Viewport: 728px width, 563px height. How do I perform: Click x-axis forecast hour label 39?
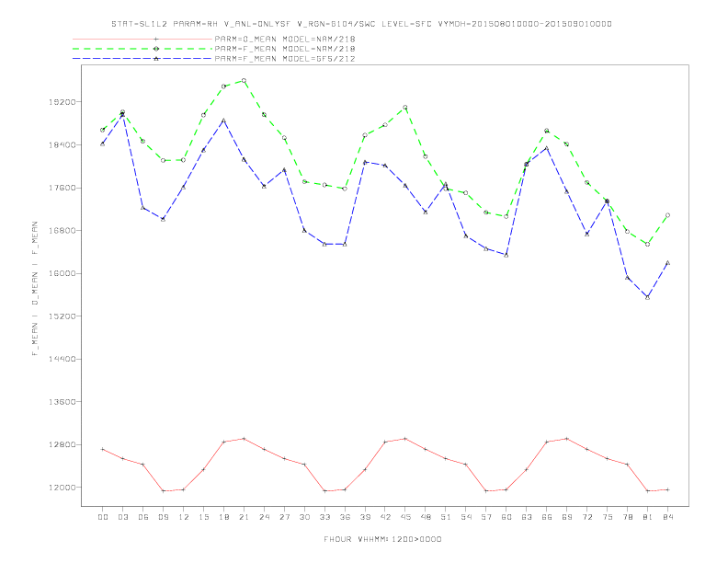click(365, 517)
